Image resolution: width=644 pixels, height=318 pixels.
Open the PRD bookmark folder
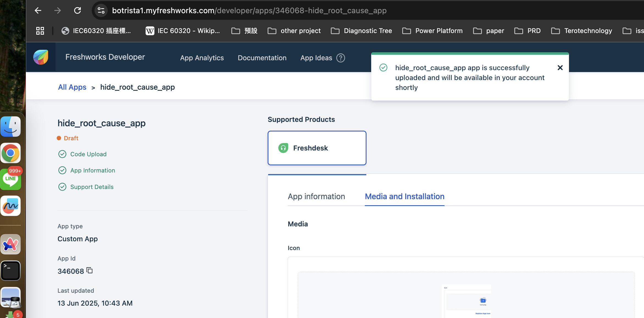[528, 31]
